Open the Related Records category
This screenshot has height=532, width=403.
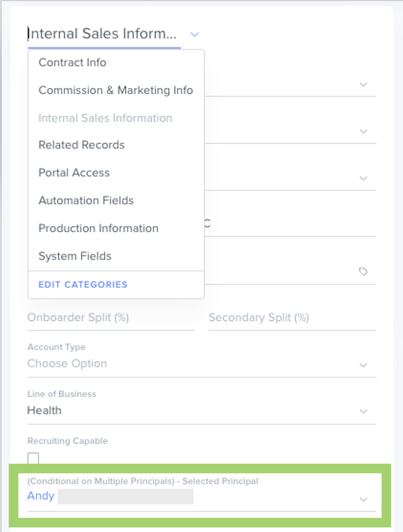pos(82,145)
